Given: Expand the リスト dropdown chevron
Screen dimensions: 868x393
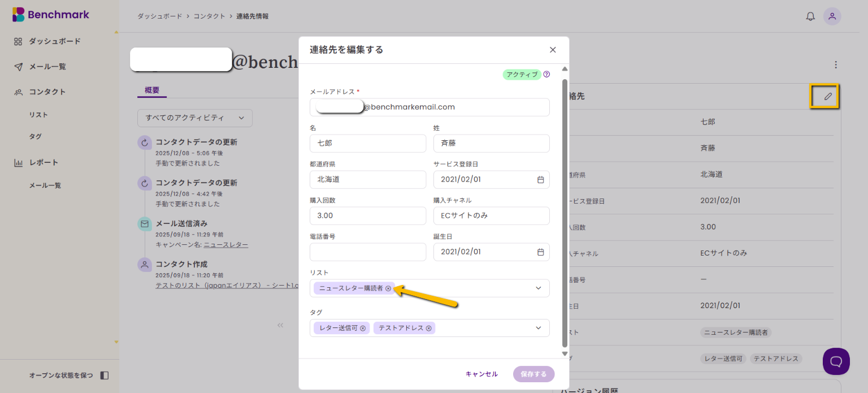Looking at the screenshot, I should pyautogui.click(x=538, y=288).
